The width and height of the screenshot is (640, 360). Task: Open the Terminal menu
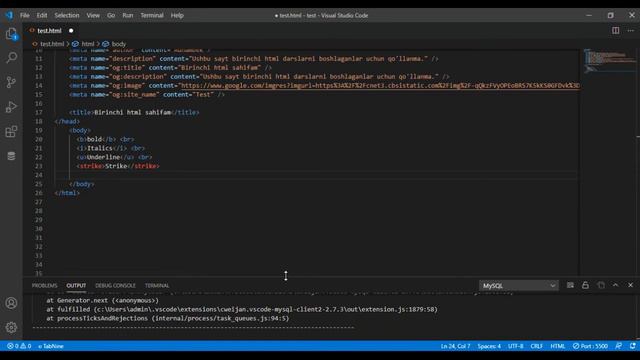pyautogui.click(x=152, y=16)
